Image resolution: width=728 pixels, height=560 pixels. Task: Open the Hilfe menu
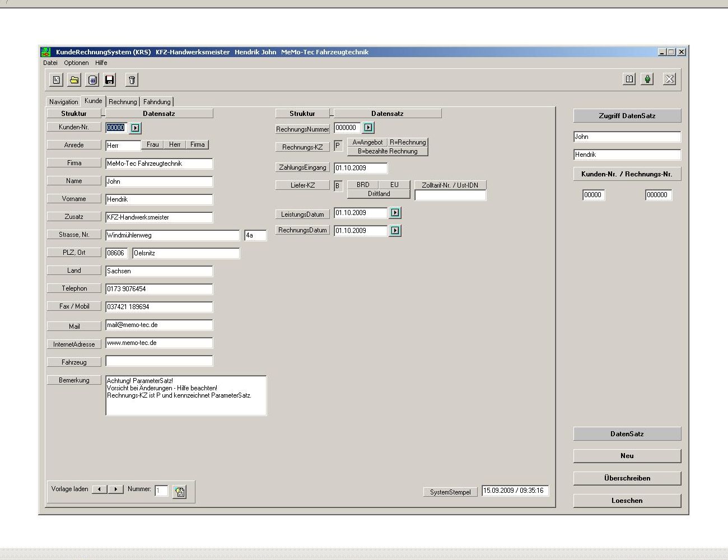(x=101, y=63)
